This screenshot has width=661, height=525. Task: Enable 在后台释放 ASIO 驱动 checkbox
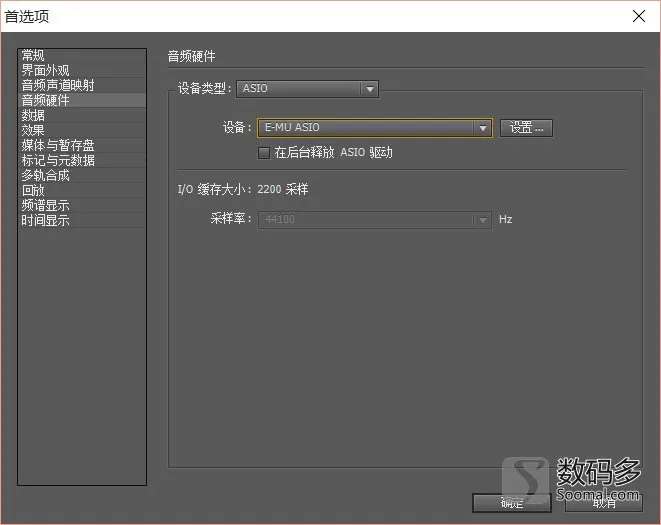click(264, 153)
